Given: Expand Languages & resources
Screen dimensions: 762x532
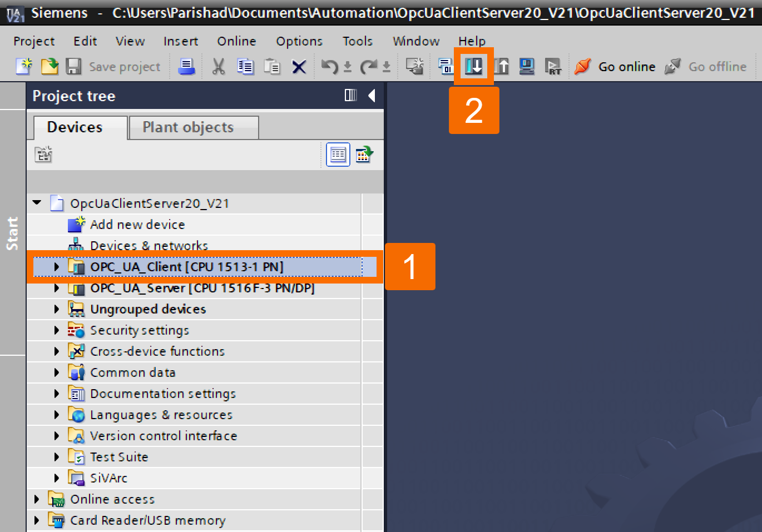Looking at the screenshot, I should click(x=56, y=415).
